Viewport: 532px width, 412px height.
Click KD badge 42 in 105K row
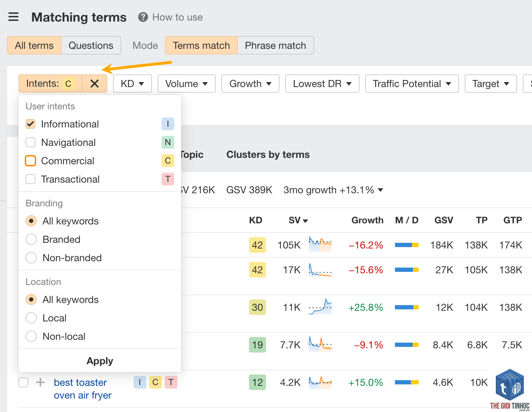[x=257, y=245]
